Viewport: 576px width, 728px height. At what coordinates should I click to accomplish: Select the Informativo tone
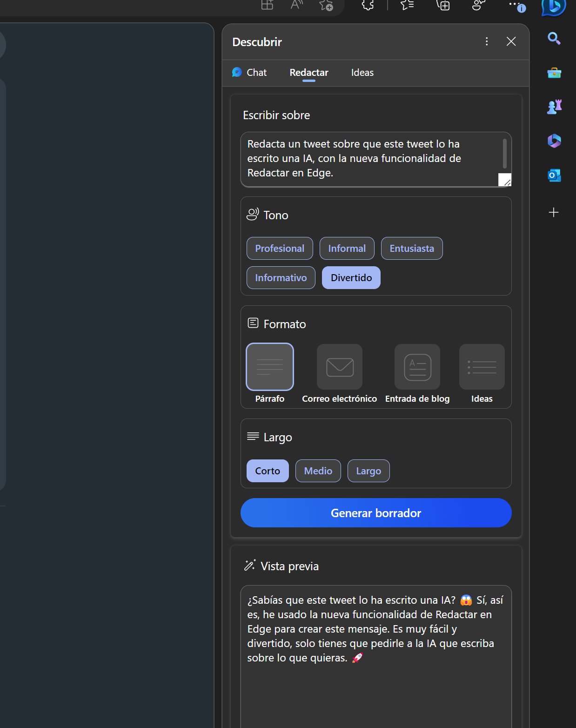(x=281, y=278)
